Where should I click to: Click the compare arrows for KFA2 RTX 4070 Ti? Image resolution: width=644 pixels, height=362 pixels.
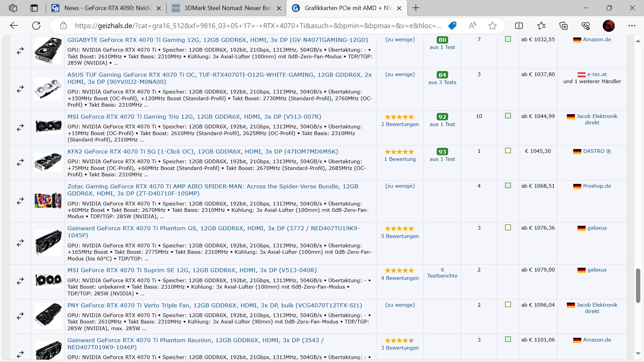tap(20, 163)
